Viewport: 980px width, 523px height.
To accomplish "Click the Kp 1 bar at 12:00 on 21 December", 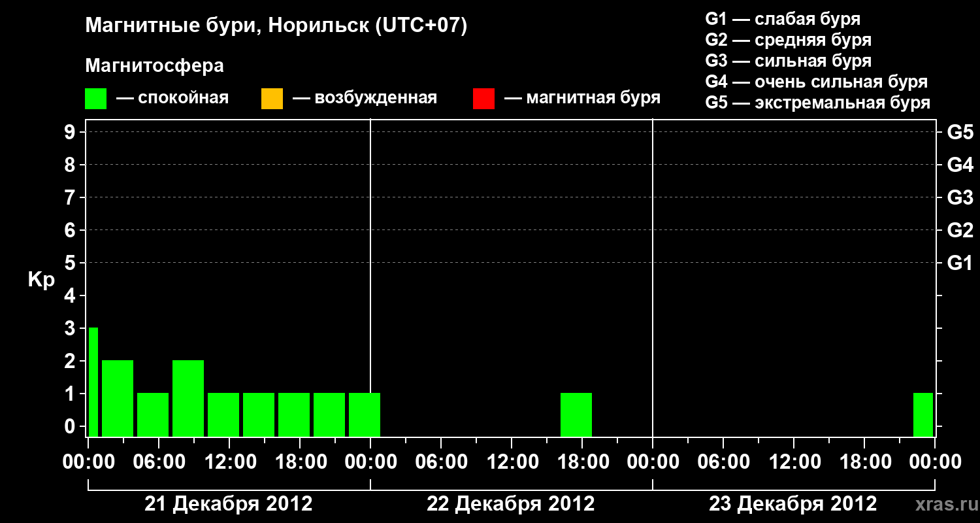I will click(223, 414).
